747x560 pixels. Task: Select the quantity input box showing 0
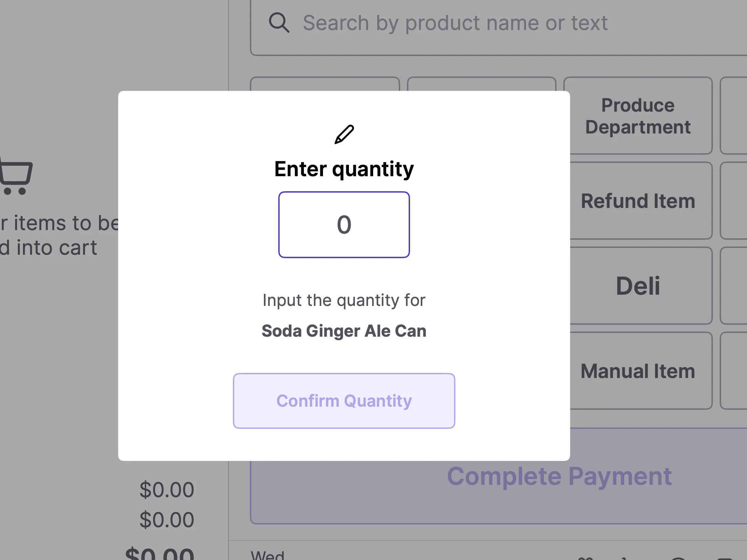click(x=344, y=225)
